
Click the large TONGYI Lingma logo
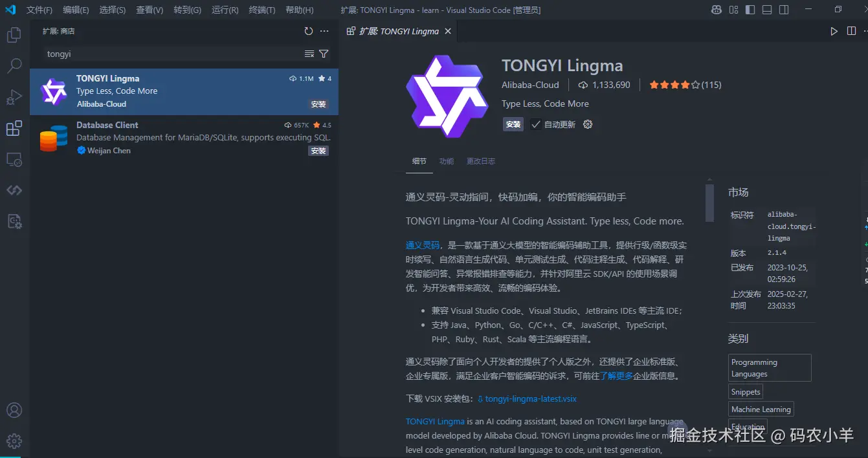pyautogui.click(x=447, y=96)
